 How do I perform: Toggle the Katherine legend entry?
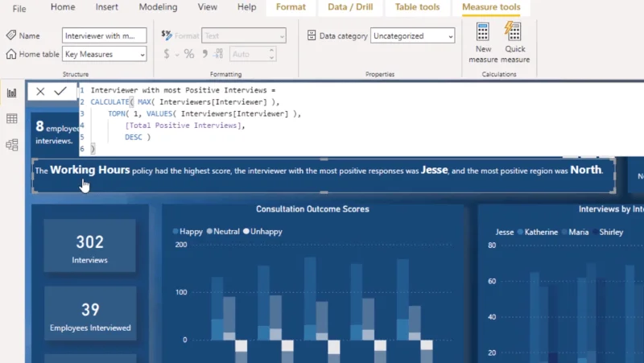(x=537, y=232)
